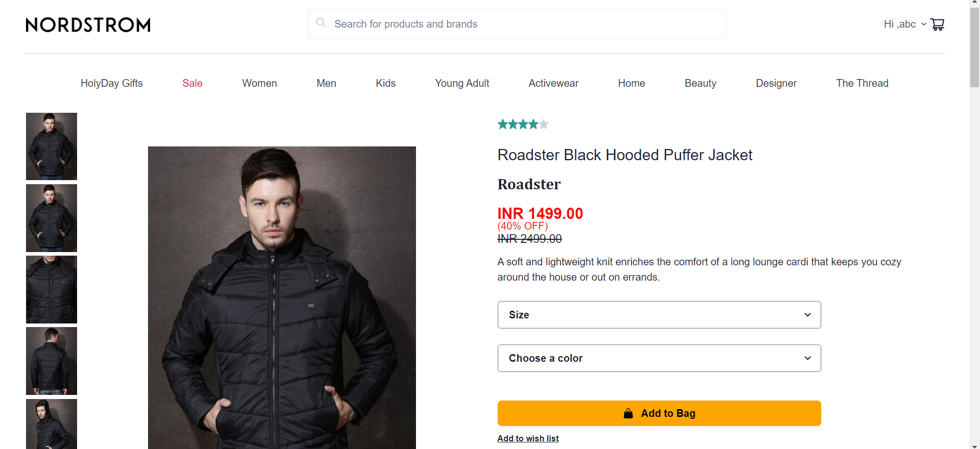Viewport: 980px width, 449px height.
Task: Click the page vertical scrollbar
Action: click(974, 224)
